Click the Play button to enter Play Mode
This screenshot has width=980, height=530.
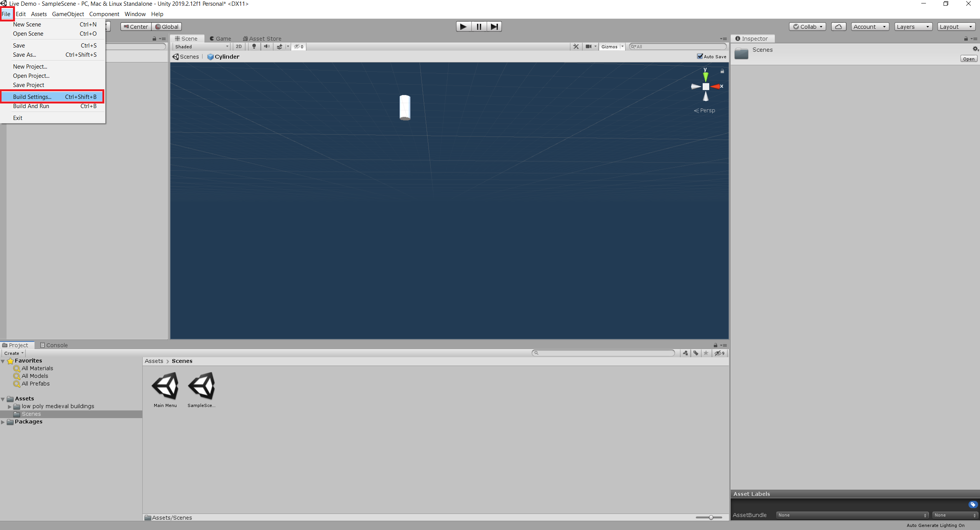click(462, 27)
